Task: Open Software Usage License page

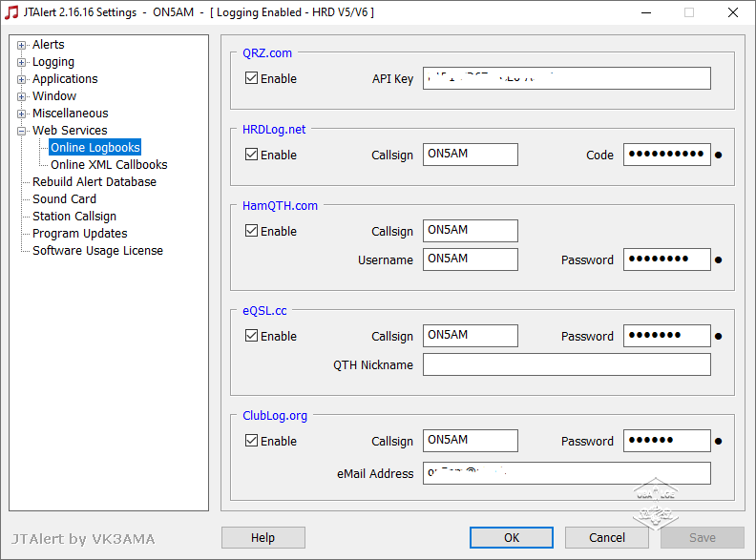Action: tap(97, 251)
